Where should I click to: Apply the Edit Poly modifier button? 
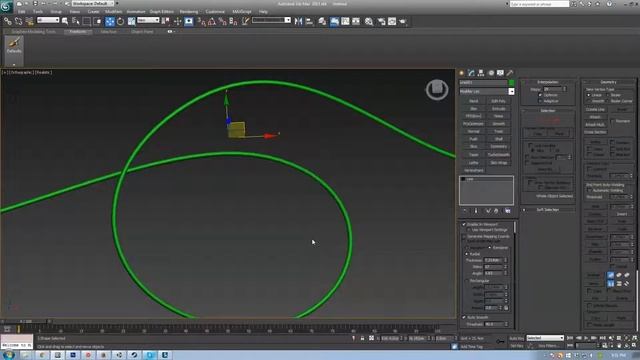(498, 101)
